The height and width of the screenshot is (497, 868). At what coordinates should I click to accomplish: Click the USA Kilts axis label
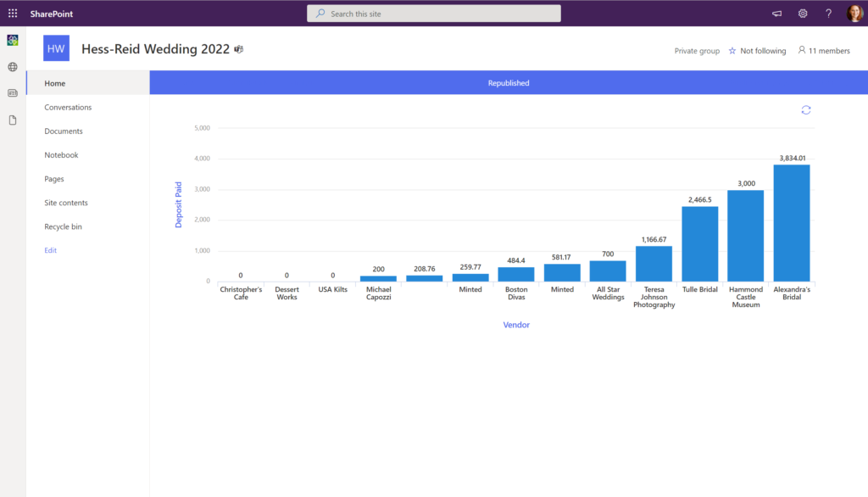coord(332,289)
